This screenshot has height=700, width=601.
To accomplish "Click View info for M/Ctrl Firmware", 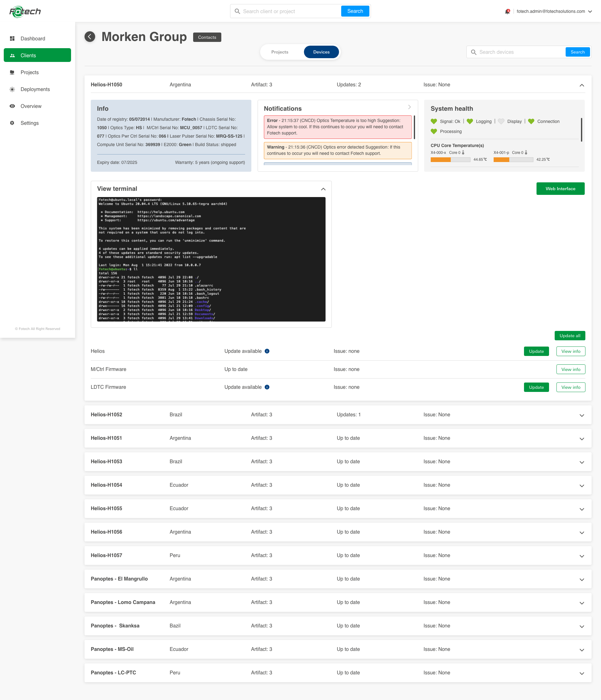I will click(x=570, y=369).
